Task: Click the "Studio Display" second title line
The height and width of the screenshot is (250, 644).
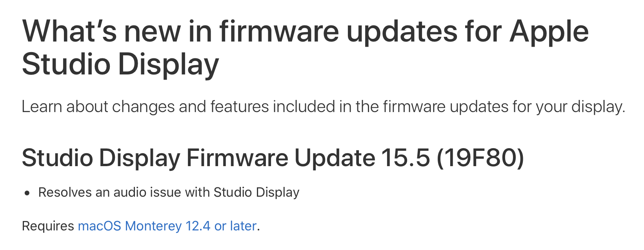Action: tap(120, 64)
